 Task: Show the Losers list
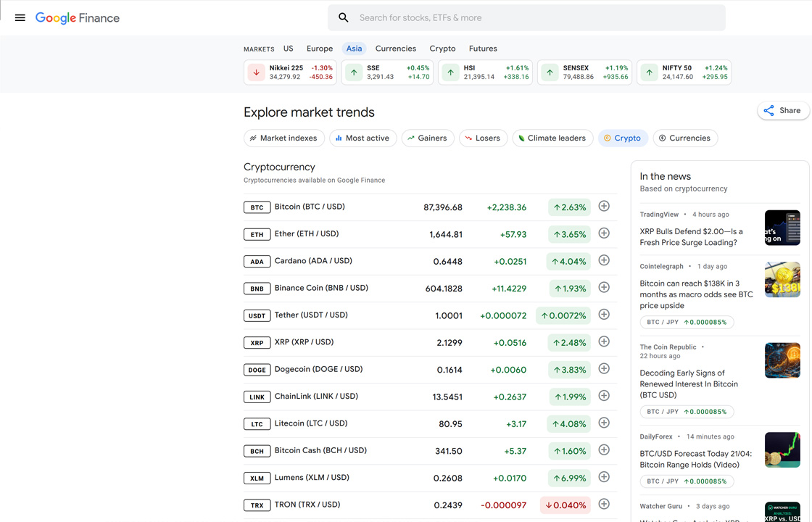tap(483, 138)
